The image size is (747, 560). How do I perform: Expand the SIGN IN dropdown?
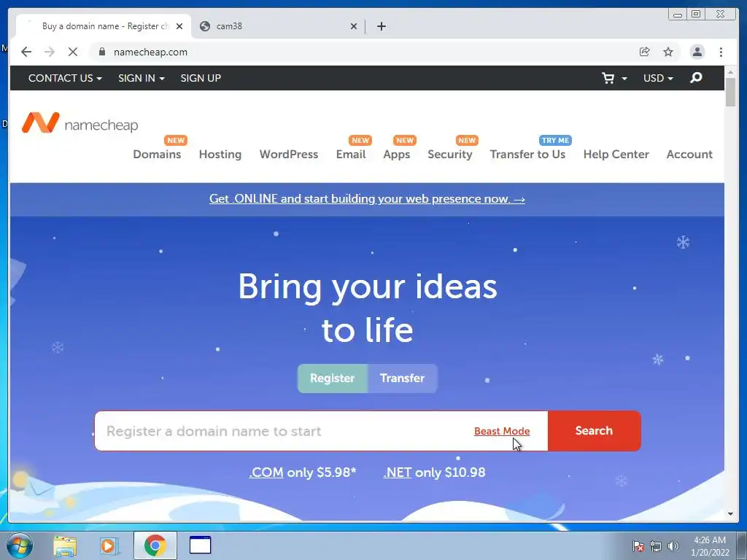pos(141,78)
